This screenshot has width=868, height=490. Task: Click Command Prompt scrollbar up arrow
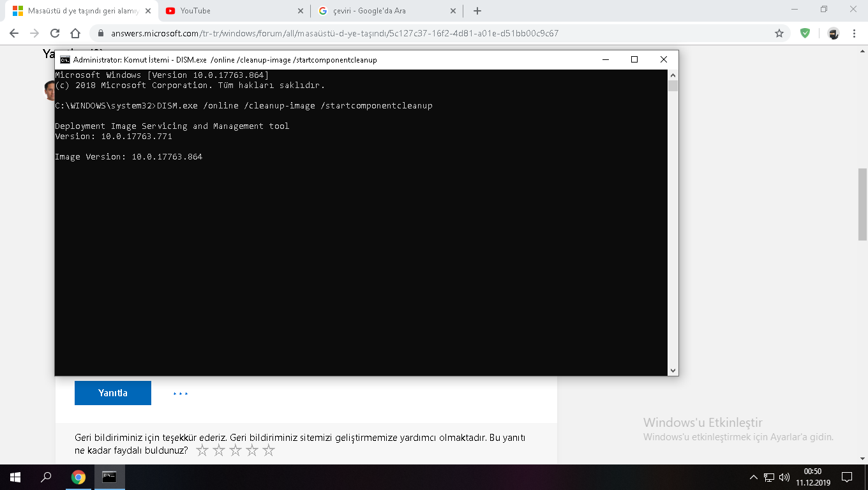point(673,75)
